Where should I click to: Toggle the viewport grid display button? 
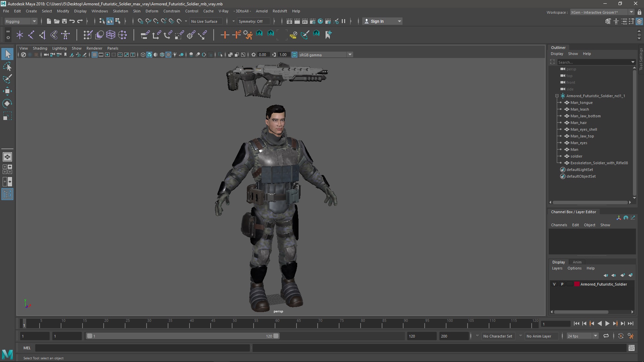(x=95, y=55)
